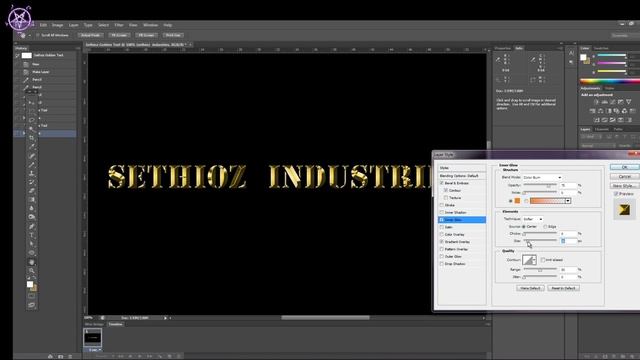
Task: Select the Pen tool
Action: pyautogui.click(x=32, y=227)
